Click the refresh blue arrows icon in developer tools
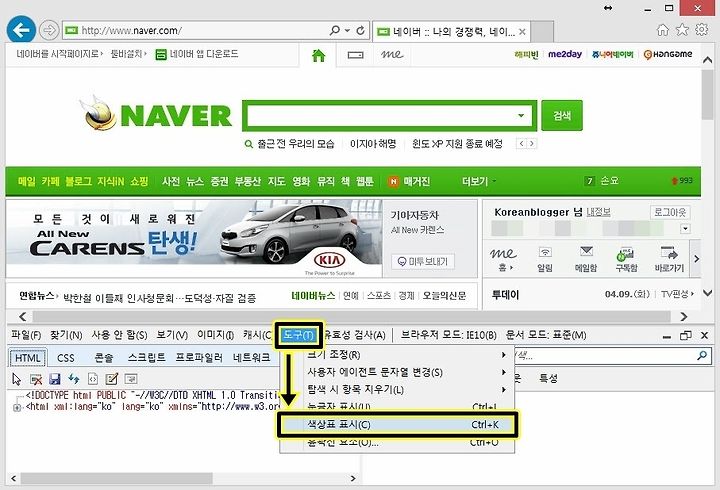 click(x=73, y=379)
